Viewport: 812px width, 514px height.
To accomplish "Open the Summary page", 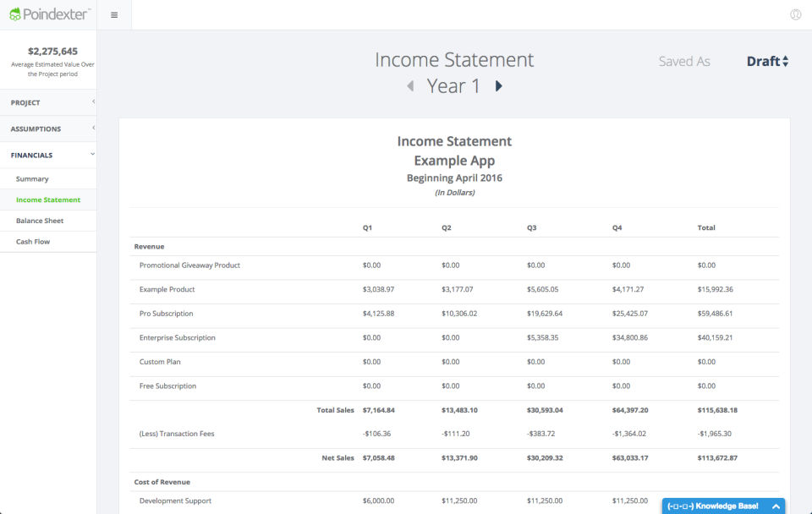I will (32, 178).
